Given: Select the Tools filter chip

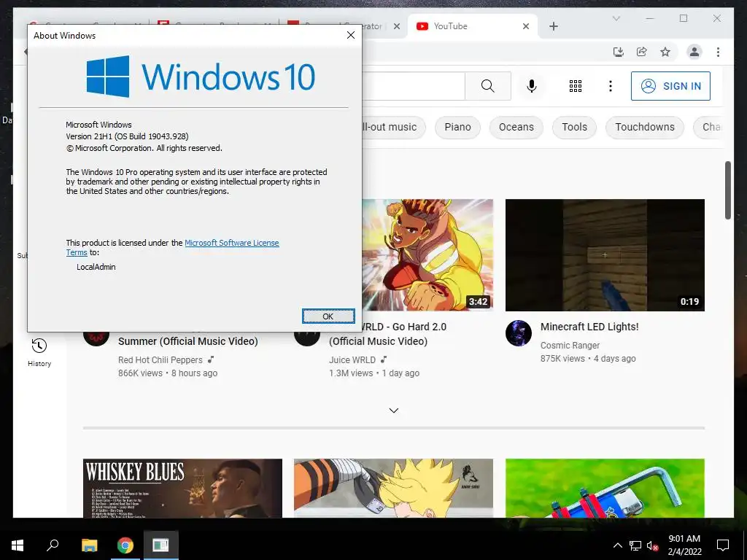Looking at the screenshot, I should pyautogui.click(x=574, y=127).
